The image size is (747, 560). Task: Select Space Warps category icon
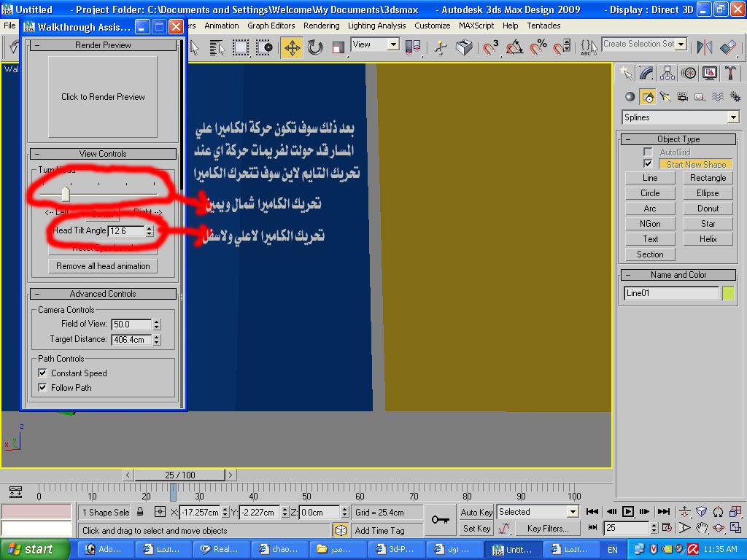tap(718, 97)
